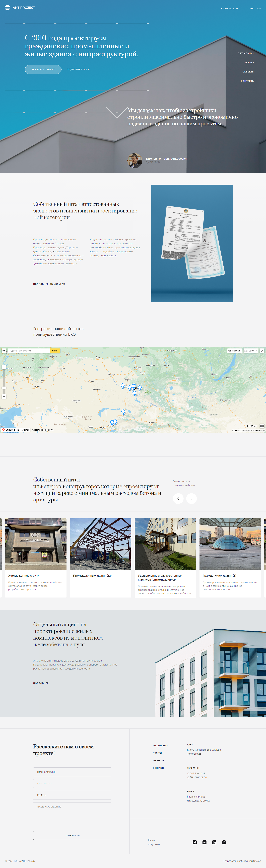Open Промышленные здания (12) card
This screenshot has width=266, height=868.
[x=100, y=558]
